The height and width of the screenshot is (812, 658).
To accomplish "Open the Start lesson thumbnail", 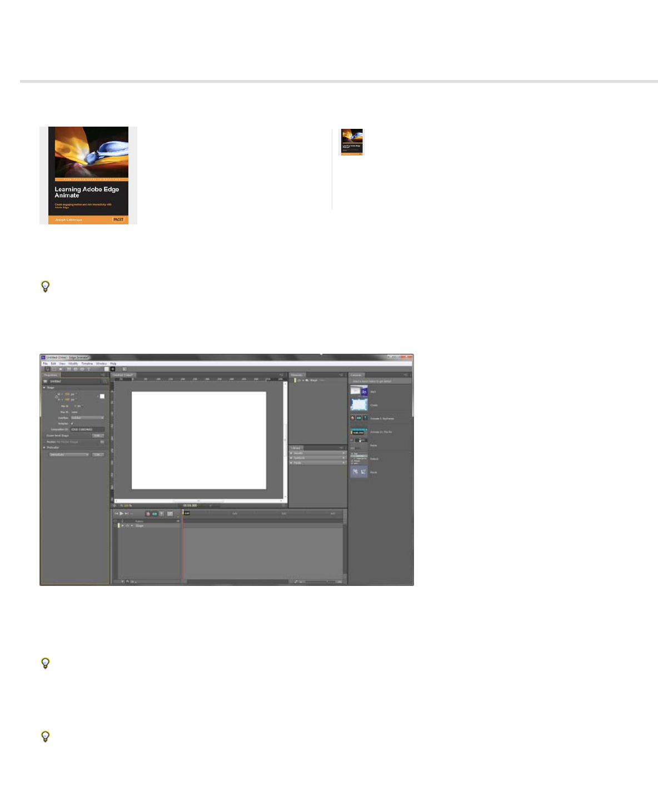I will coord(359,392).
